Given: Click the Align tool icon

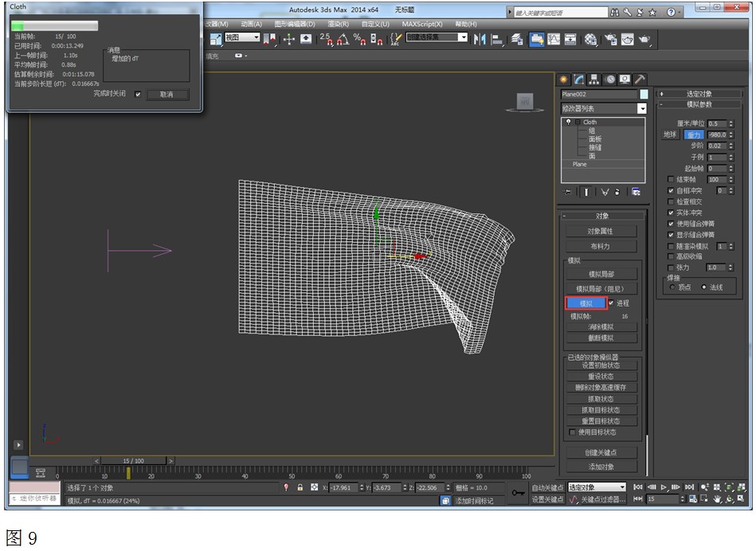Looking at the screenshot, I should click(496, 39).
